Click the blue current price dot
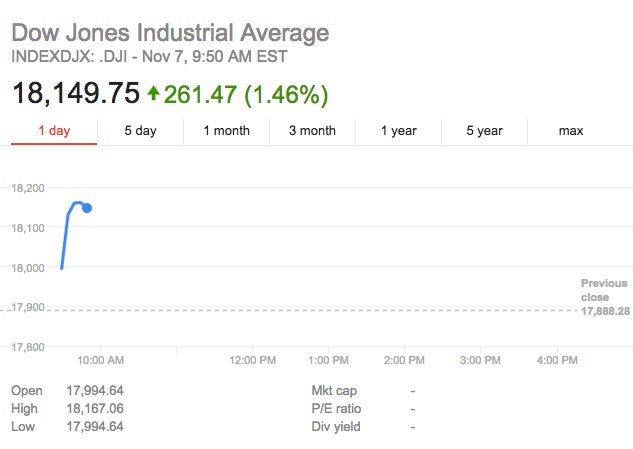Viewport: 633px width, 449px height. 87,208
